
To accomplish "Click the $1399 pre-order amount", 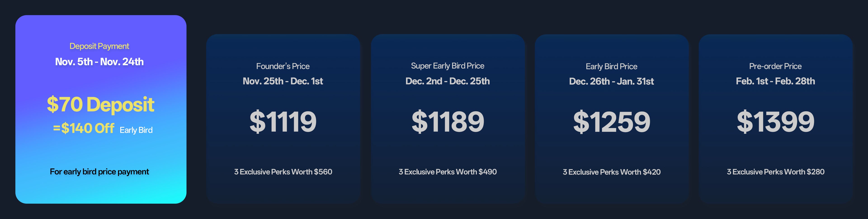I will point(775,121).
